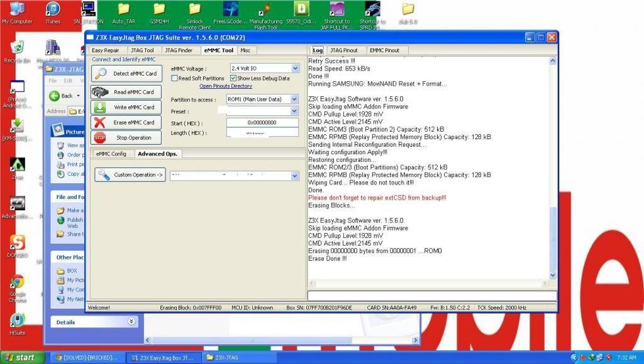Click the Erase eMMC Card button
Viewport: 644px width, 364px height.
(x=126, y=123)
